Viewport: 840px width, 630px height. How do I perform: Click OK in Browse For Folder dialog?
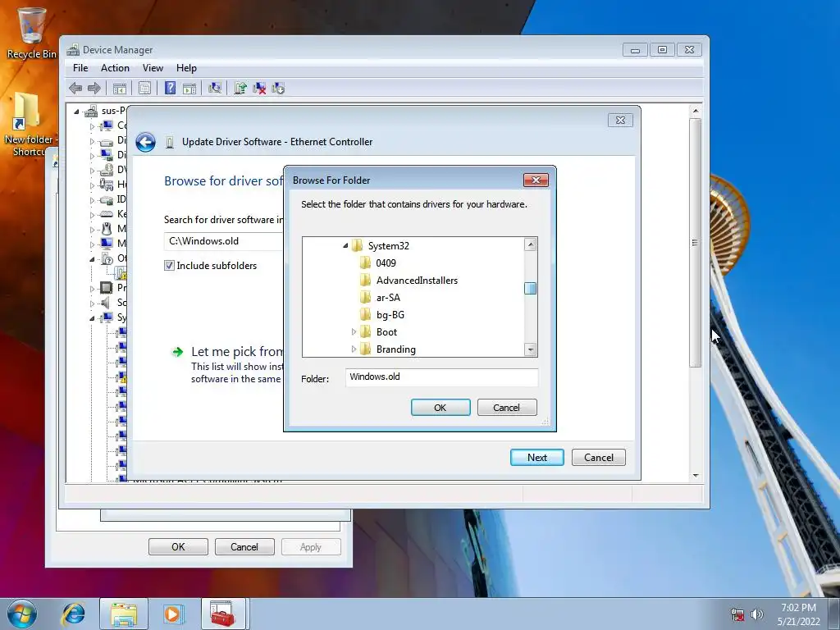coord(441,408)
